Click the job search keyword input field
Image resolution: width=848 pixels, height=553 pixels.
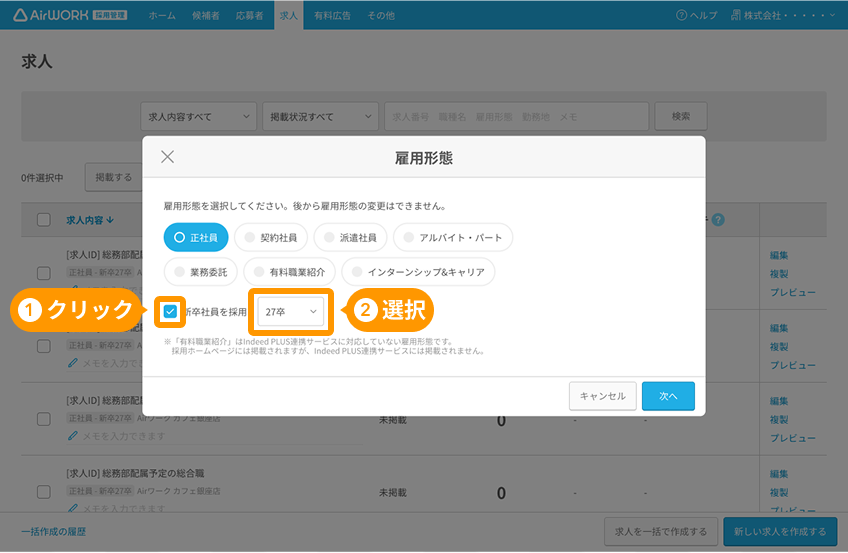(516, 116)
